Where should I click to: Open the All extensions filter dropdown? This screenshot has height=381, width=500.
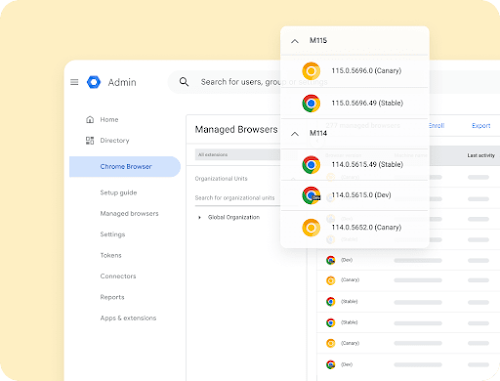pyautogui.click(x=237, y=155)
